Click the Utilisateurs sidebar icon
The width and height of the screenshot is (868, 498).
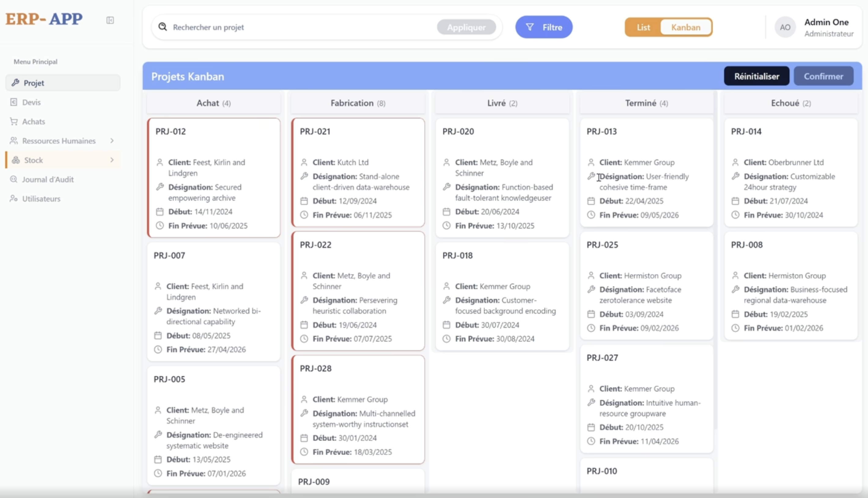(x=14, y=198)
